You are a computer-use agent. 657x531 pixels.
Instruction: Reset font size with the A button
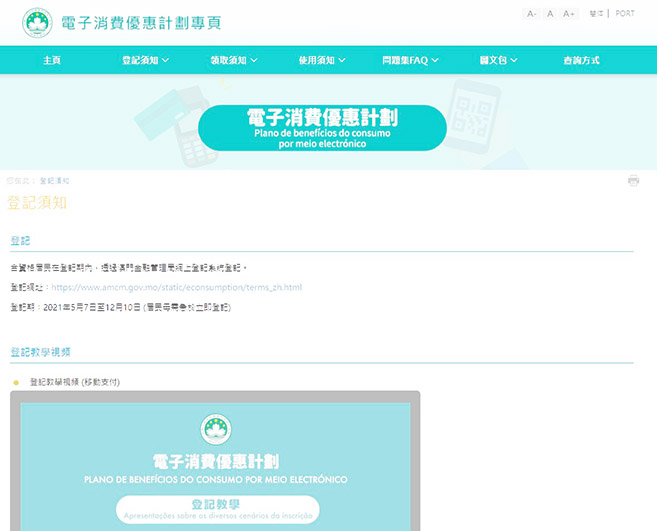pos(549,14)
